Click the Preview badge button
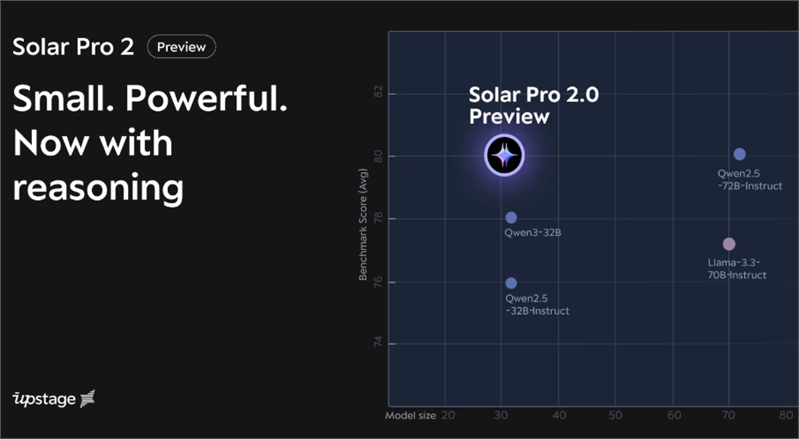 pyautogui.click(x=181, y=47)
